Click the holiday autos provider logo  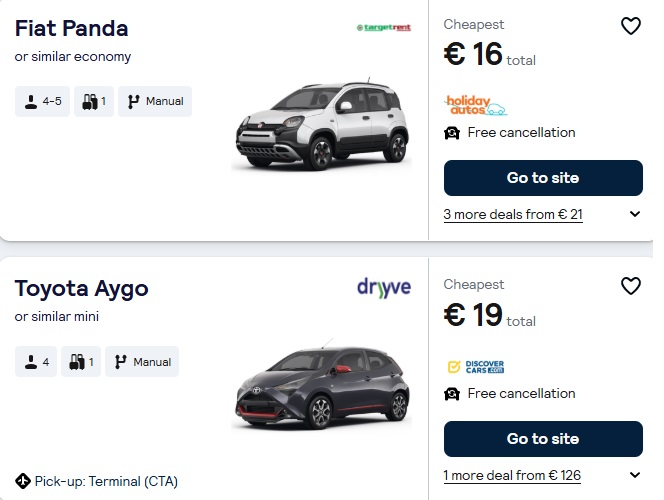tap(475, 104)
